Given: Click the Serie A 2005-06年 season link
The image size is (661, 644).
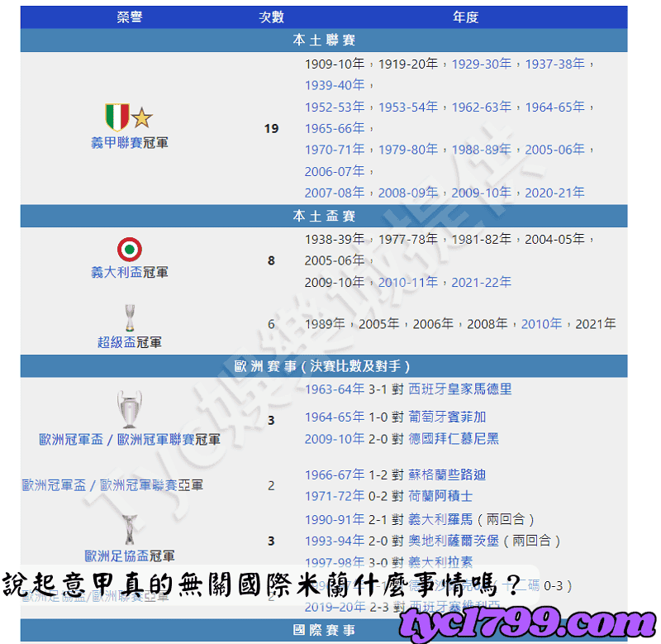Looking at the screenshot, I should click(x=554, y=150).
